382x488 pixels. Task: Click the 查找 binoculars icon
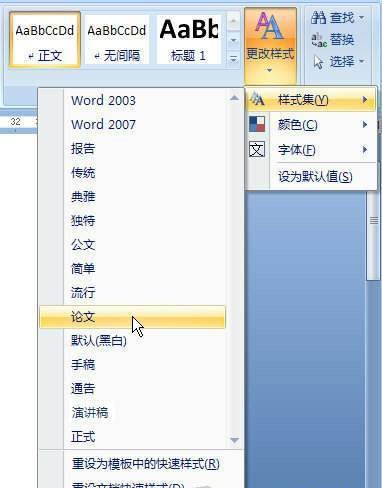(x=318, y=17)
